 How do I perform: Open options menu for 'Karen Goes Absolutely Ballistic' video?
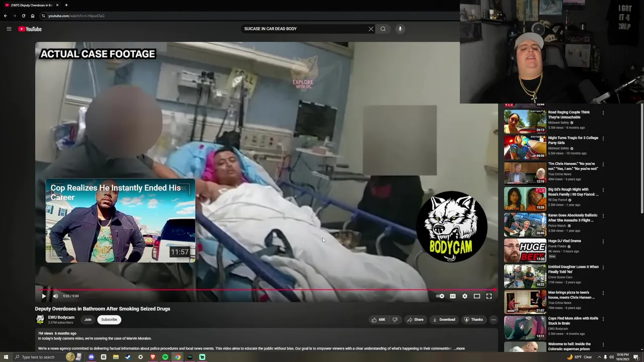tap(603, 216)
